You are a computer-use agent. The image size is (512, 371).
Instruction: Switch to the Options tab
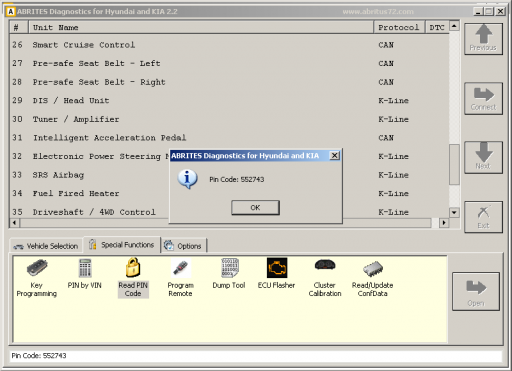tap(183, 246)
